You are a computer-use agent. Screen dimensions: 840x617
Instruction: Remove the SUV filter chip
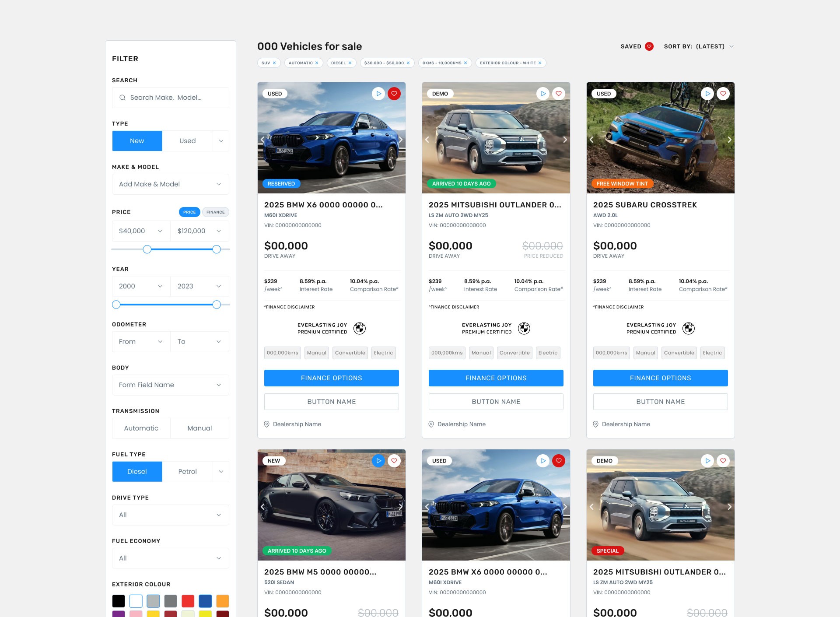[x=274, y=63]
